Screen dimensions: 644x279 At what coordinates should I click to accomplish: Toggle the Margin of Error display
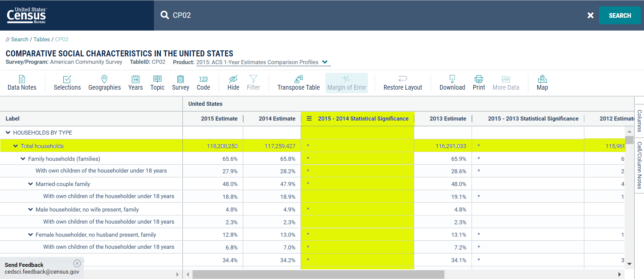pyautogui.click(x=346, y=83)
